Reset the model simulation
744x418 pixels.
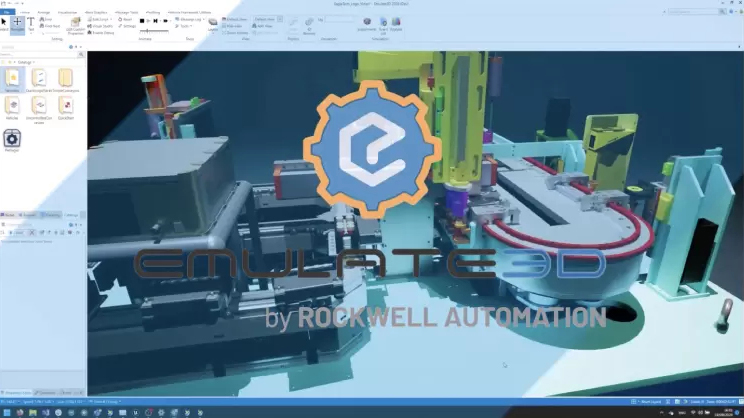125,19
